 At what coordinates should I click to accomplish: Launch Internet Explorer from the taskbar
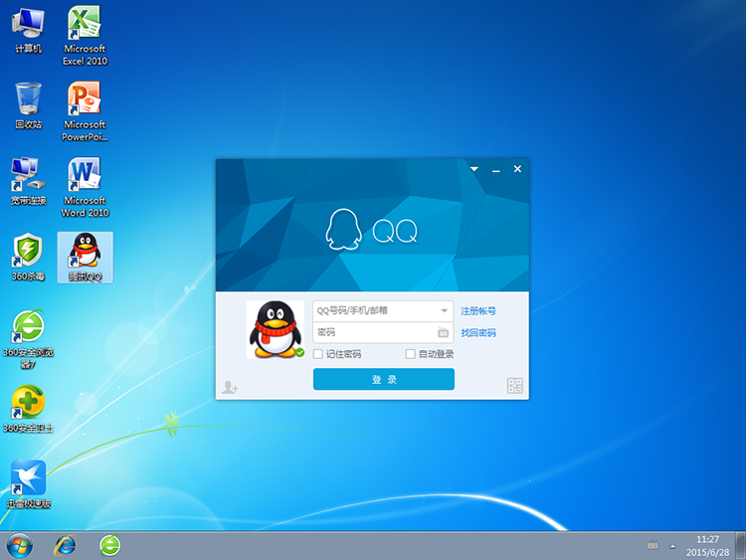coord(66,546)
